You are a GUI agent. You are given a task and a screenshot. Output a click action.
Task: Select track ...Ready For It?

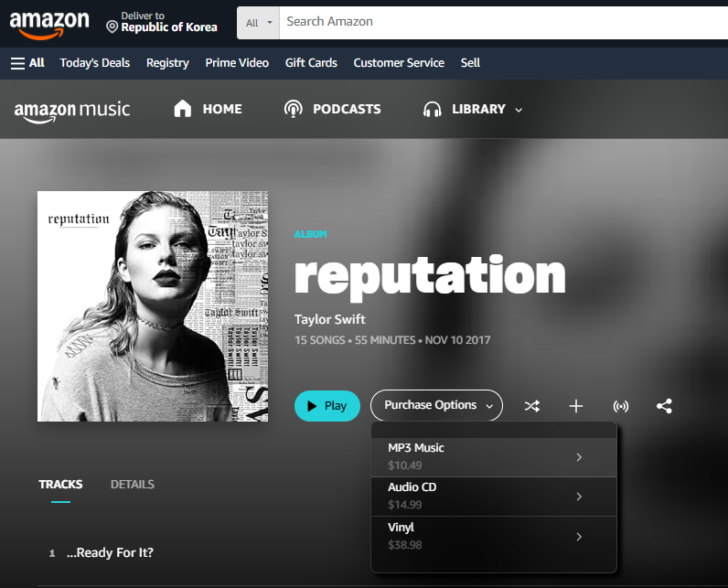click(x=110, y=552)
